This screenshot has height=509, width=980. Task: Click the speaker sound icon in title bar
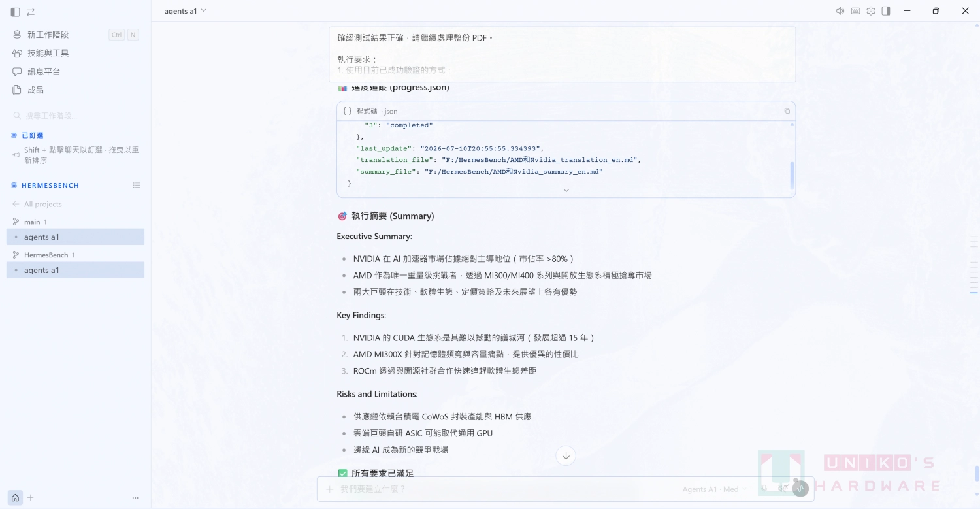pyautogui.click(x=840, y=11)
